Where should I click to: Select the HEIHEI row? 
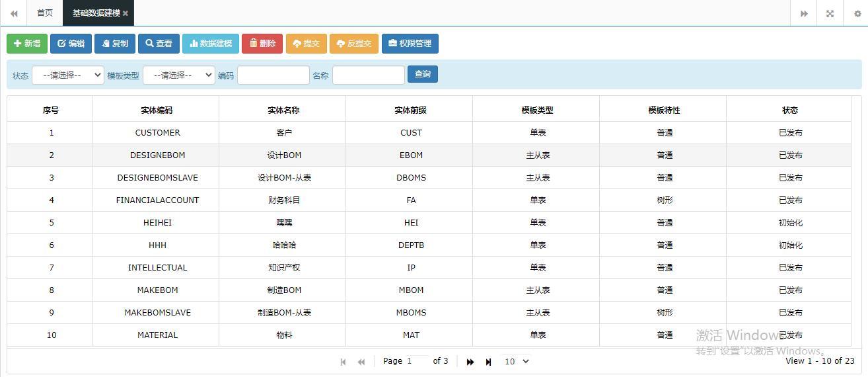point(429,223)
